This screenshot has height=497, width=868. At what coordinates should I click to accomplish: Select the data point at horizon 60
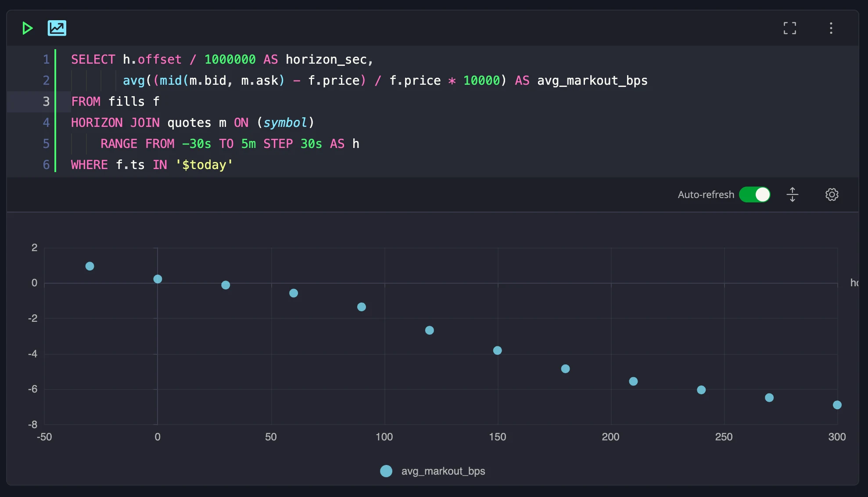pyautogui.click(x=294, y=293)
